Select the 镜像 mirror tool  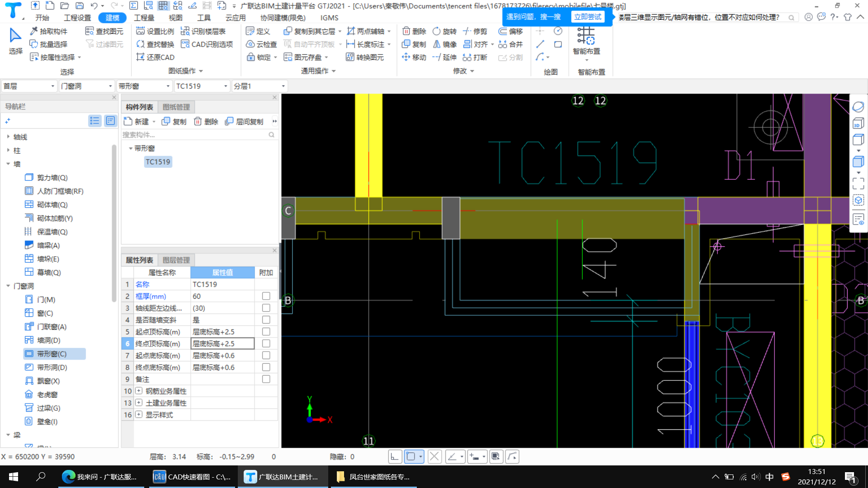pyautogui.click(x=445, y=44)
